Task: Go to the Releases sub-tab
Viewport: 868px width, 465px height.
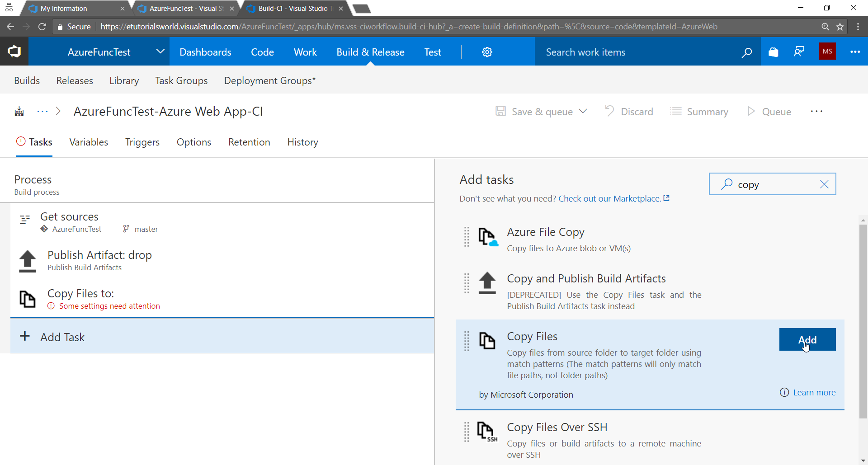Action: pyautogui.click(x=75, y=80)
